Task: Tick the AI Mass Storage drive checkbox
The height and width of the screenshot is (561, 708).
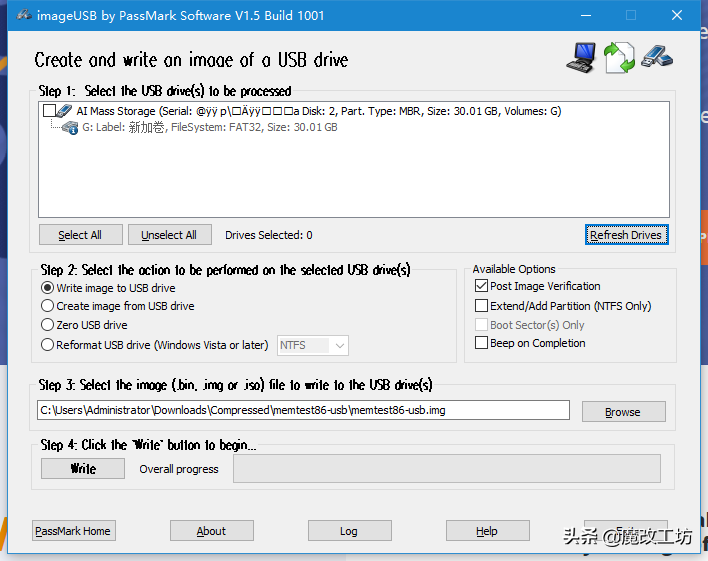Action: (49, 111)
